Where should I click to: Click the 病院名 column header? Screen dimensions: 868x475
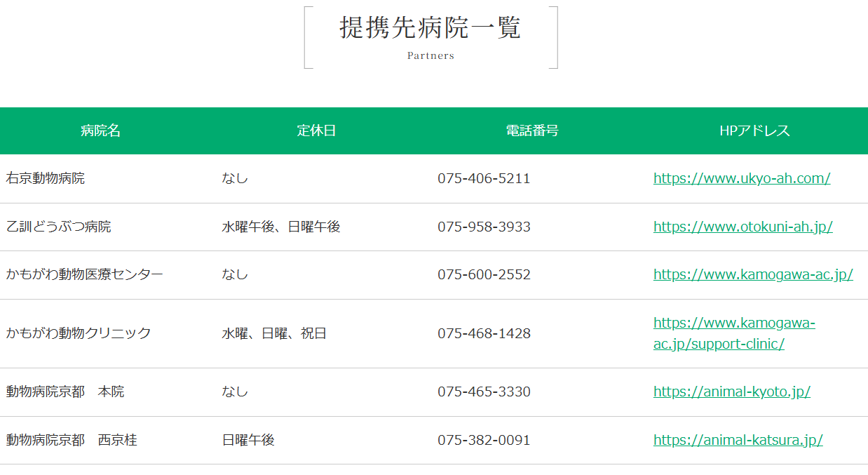[101, 131]
